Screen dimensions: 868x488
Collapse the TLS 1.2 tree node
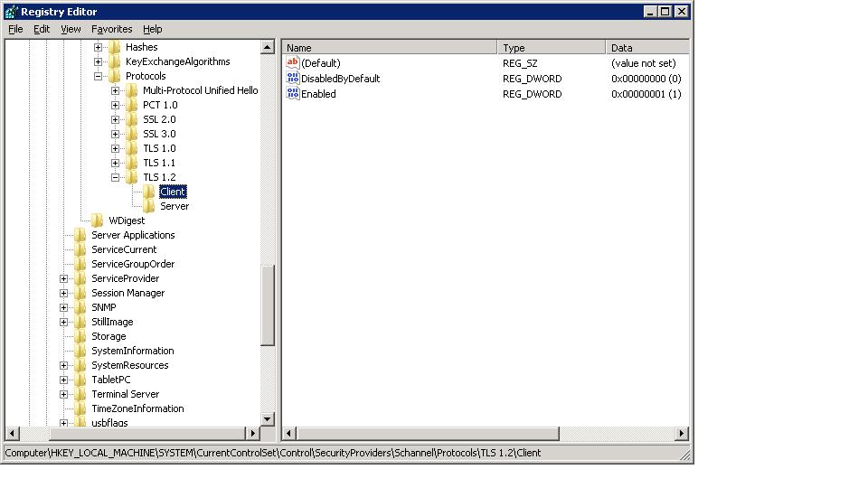coord(115,177)
